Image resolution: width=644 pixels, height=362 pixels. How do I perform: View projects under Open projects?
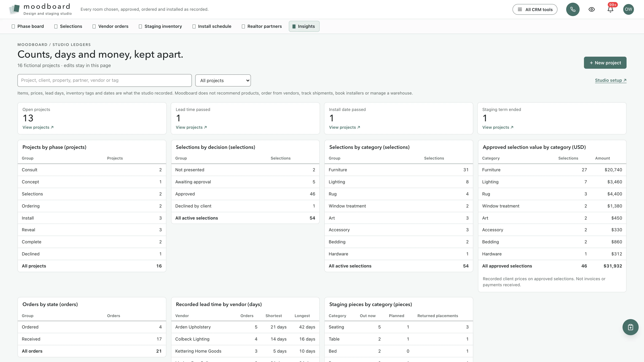(x=38, y=127)
